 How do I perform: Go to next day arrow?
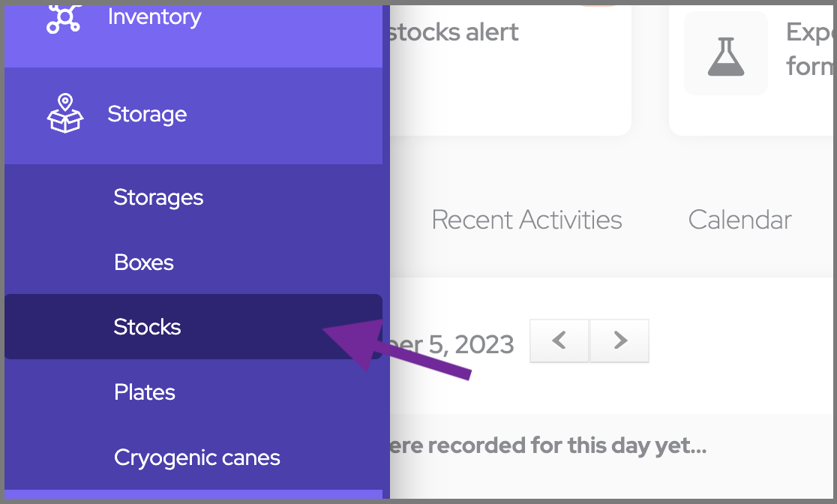click(619, 341)
